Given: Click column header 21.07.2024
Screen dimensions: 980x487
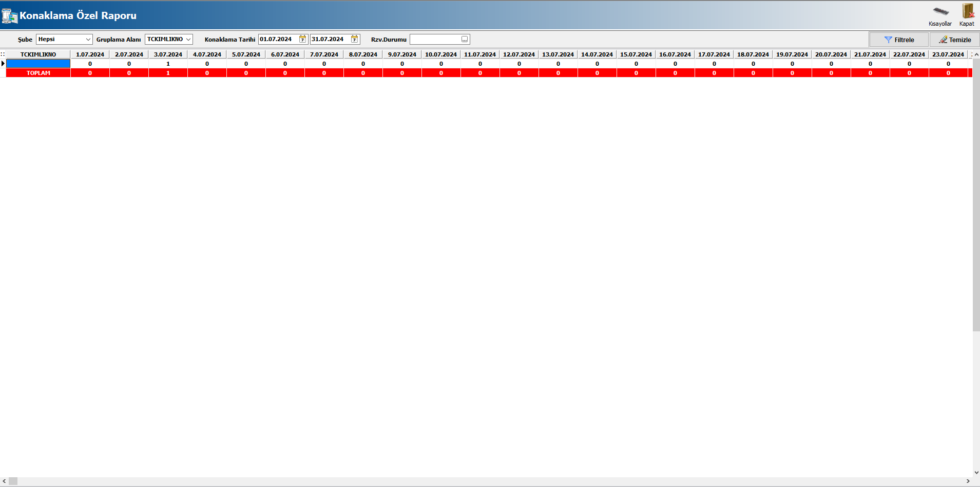Looking at the screenshot, I should click(870, 54).
